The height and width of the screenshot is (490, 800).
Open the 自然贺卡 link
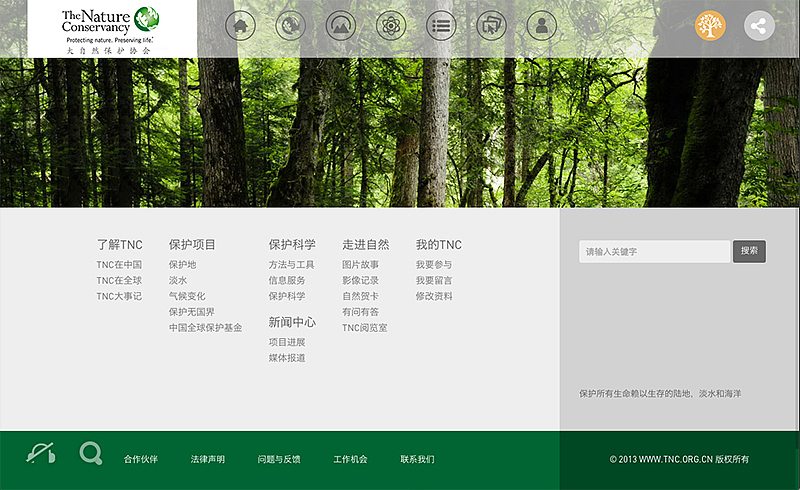point(361,297)
